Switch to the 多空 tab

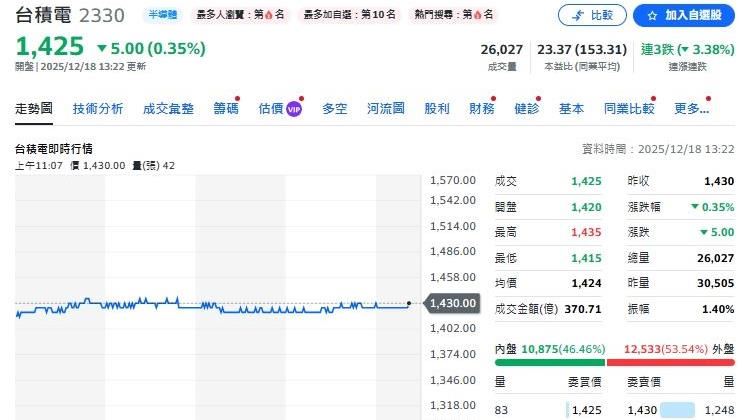tap(334, 108)
